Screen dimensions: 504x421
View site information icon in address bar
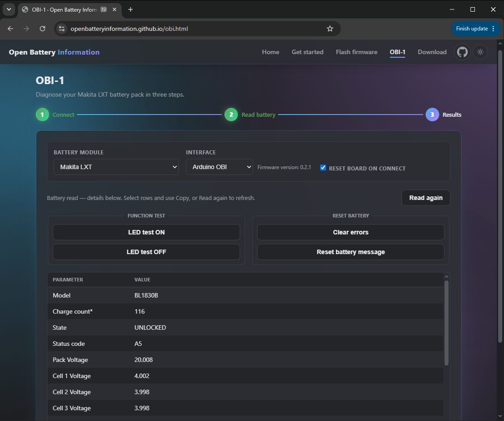pyautogui.click(x=62, y=29)
